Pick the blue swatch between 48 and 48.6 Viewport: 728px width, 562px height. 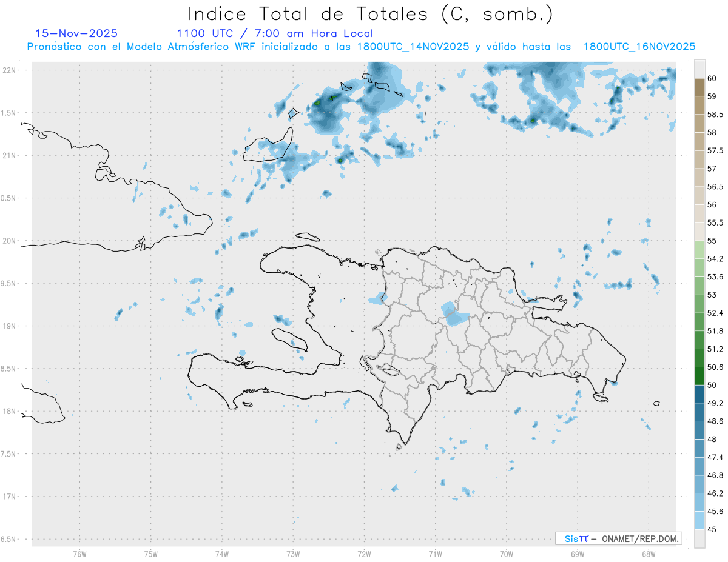(699, 430)
